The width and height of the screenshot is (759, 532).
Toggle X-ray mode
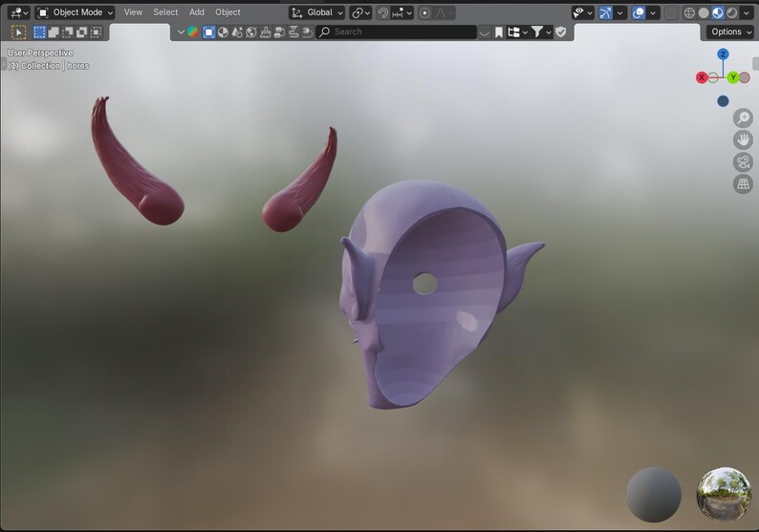point(671,12)
